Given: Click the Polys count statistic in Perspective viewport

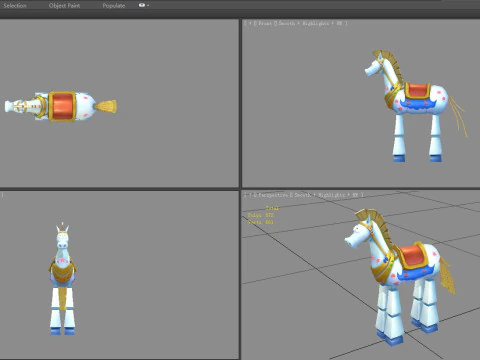Looking at the screenshot, I should pyautogui.click(x=260, y=215).
